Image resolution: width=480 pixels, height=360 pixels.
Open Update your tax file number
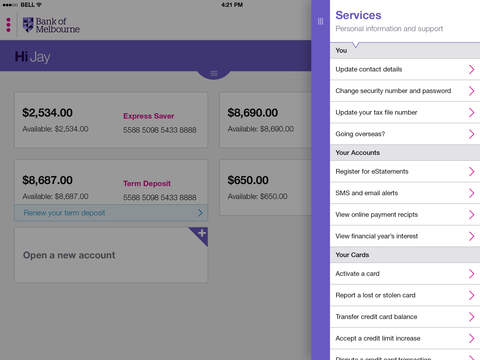pyautogui.click(x=405, y=113)
